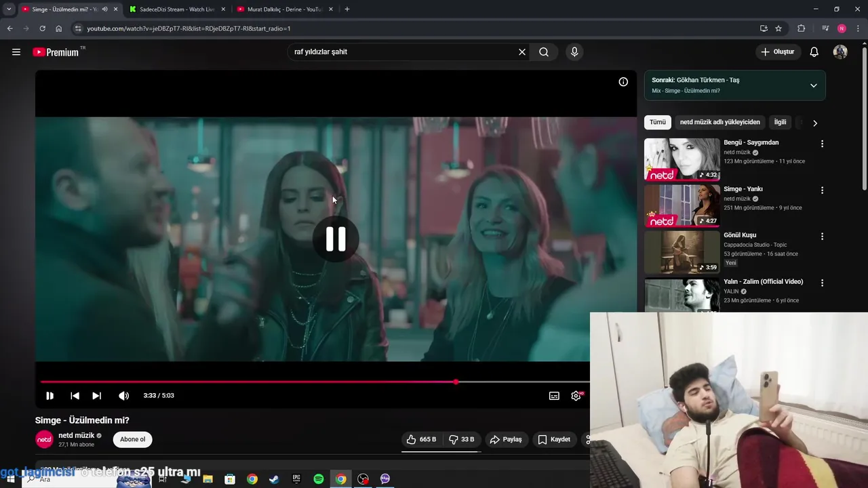868x488 pixels.
Task: Mute audio on the Simge tab
Action: coord(104,9)
